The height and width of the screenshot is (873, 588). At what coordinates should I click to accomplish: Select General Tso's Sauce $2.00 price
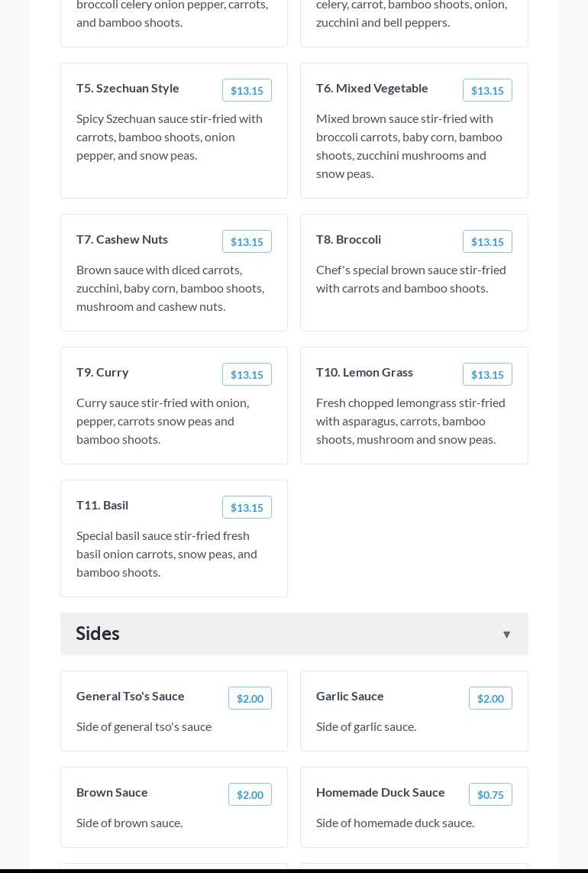tap(250, 698)
